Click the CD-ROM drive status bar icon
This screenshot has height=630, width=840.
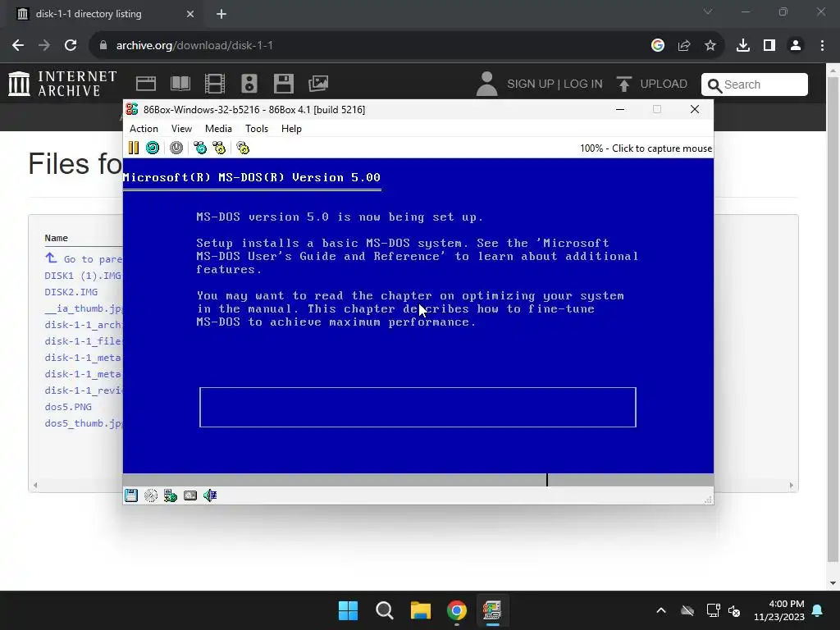click(151, 495)
